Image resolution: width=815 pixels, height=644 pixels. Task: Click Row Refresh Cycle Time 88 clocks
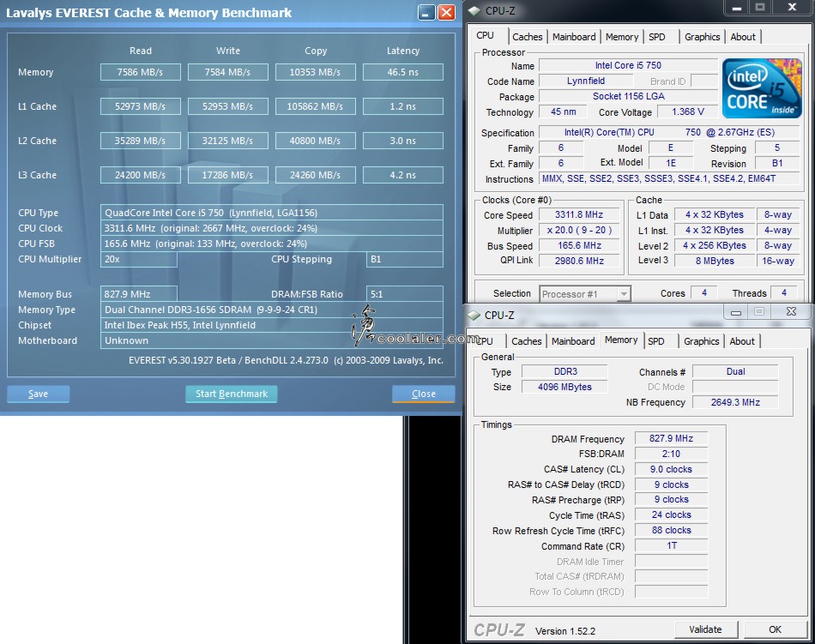coord(671,530)
